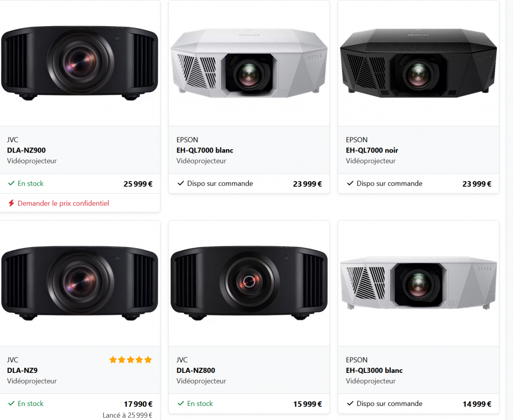Click the checkmark icon for EH-QL3000 blanc
Screen dimensions: 513x420
pos(350,404)
